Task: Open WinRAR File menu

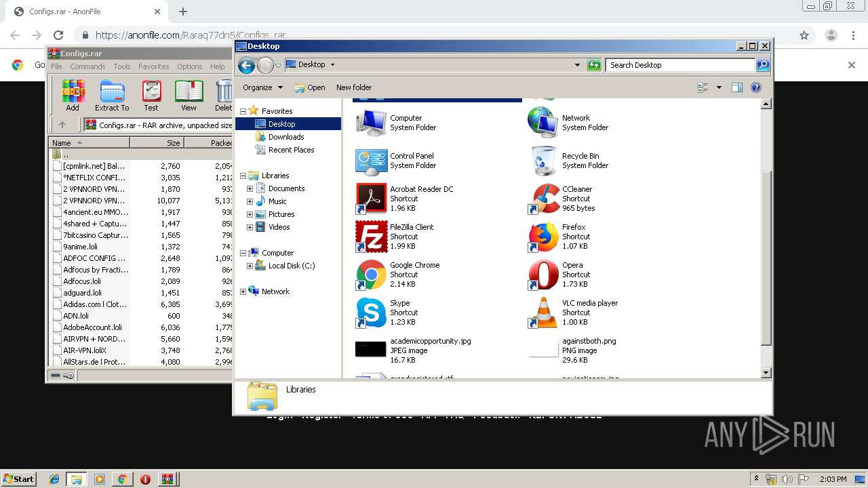Action: click(x=56, y=66)
